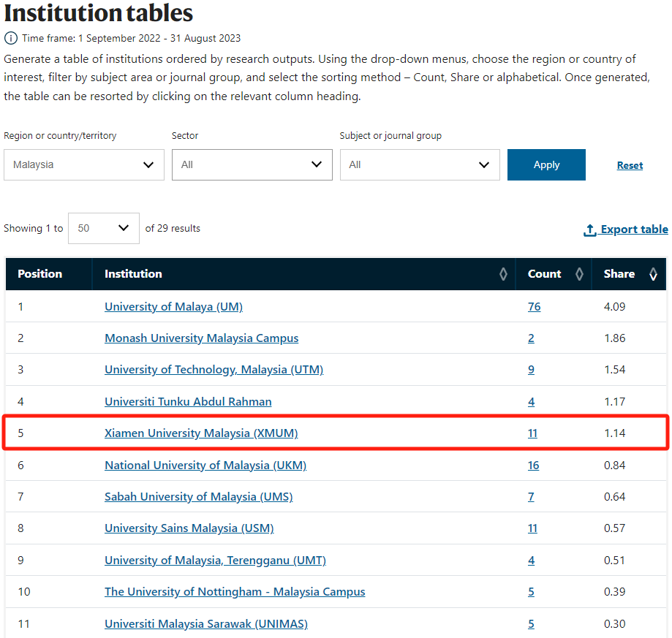The width and height of the screenshot is (672, 638).
Task: Click the time frame info icon
Action: [11, 38]
